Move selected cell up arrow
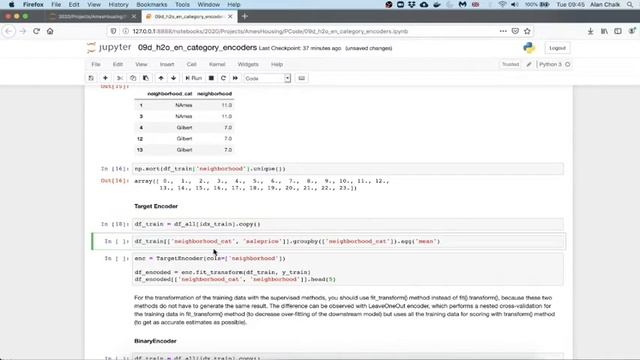Screen dimensions: 640x360 161,78
